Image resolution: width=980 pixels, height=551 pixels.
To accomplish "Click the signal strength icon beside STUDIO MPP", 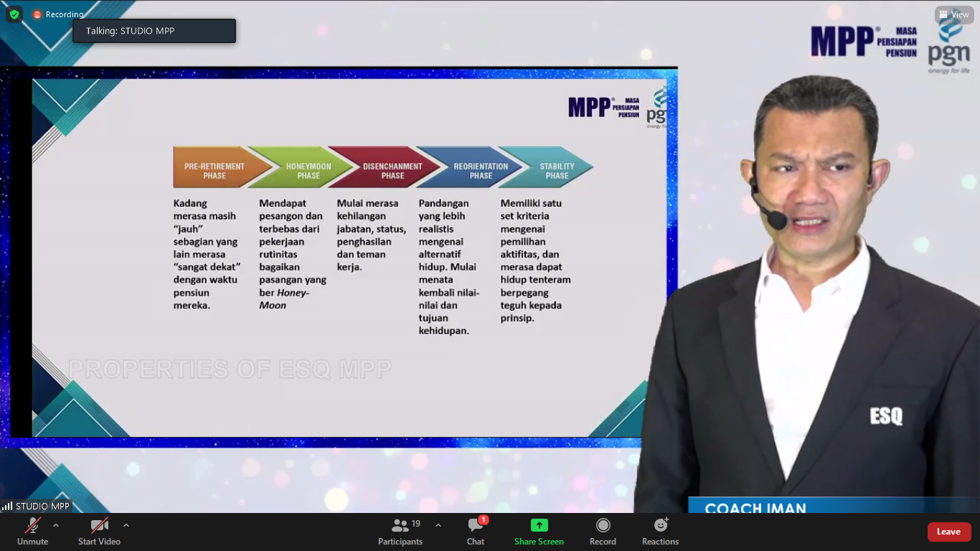I will point(7,507).
